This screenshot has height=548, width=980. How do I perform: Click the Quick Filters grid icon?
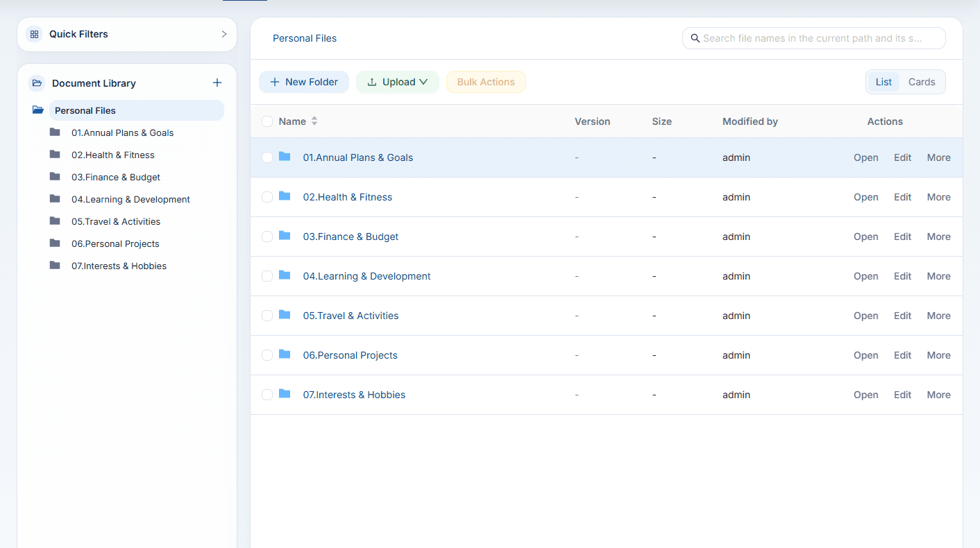(x=34, y=34)
